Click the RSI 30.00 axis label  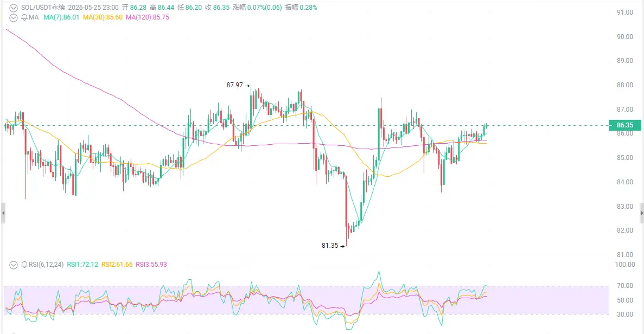coord(624,314)
